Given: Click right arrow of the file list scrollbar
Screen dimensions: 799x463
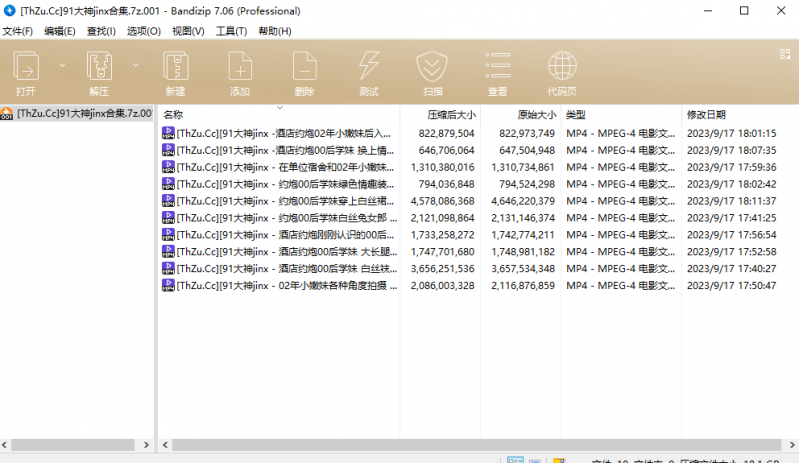Looking at the screenshot, I should pyautogui.click(x=792, y=445).
